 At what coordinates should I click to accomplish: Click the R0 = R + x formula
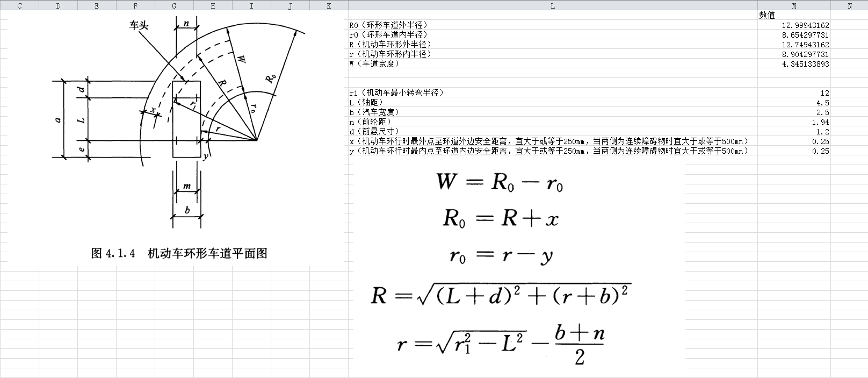501,219
